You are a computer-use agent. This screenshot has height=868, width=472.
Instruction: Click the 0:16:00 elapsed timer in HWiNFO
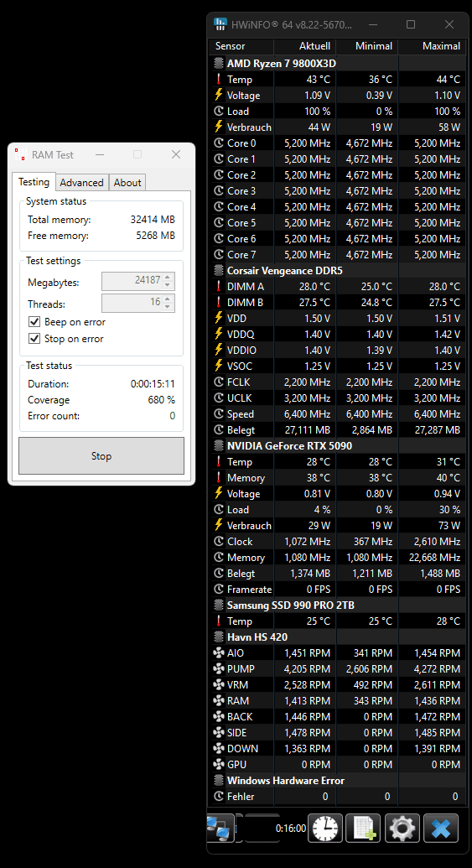click(291, 829)
